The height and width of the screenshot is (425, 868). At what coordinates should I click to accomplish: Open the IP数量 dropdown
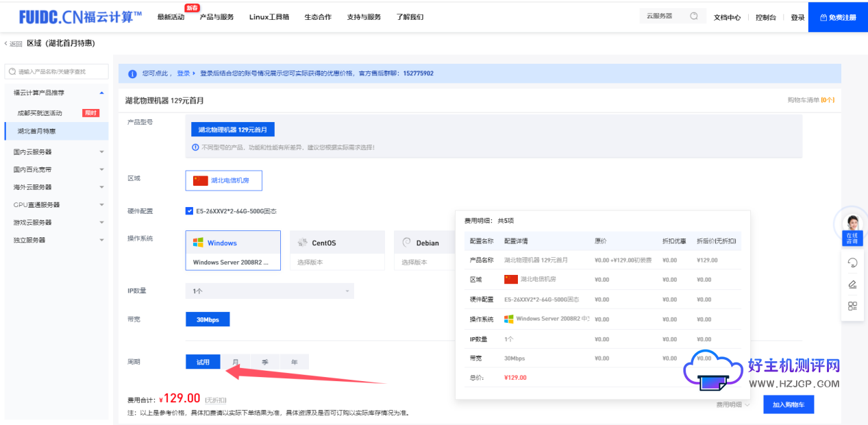(269, 291)
